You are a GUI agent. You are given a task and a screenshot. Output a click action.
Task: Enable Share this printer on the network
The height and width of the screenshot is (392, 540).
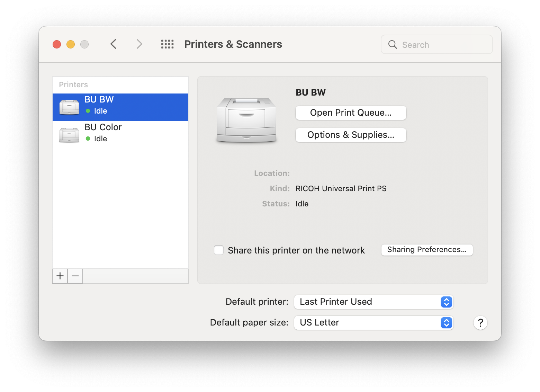point(219,250)
